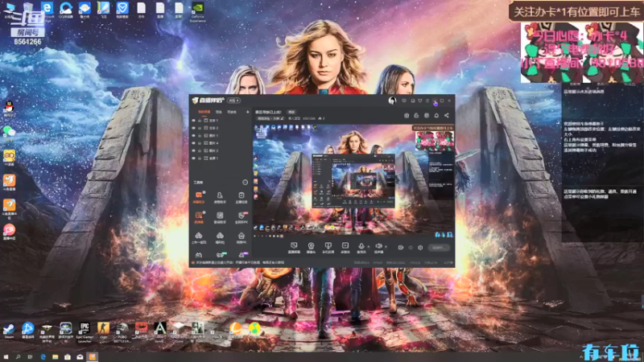
Task: Click the active streaming app taskbar button
Action: 93,357
